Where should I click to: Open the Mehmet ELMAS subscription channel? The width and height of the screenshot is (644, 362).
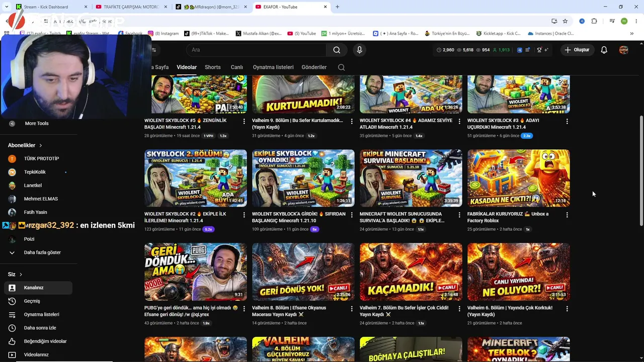(41, 199)
